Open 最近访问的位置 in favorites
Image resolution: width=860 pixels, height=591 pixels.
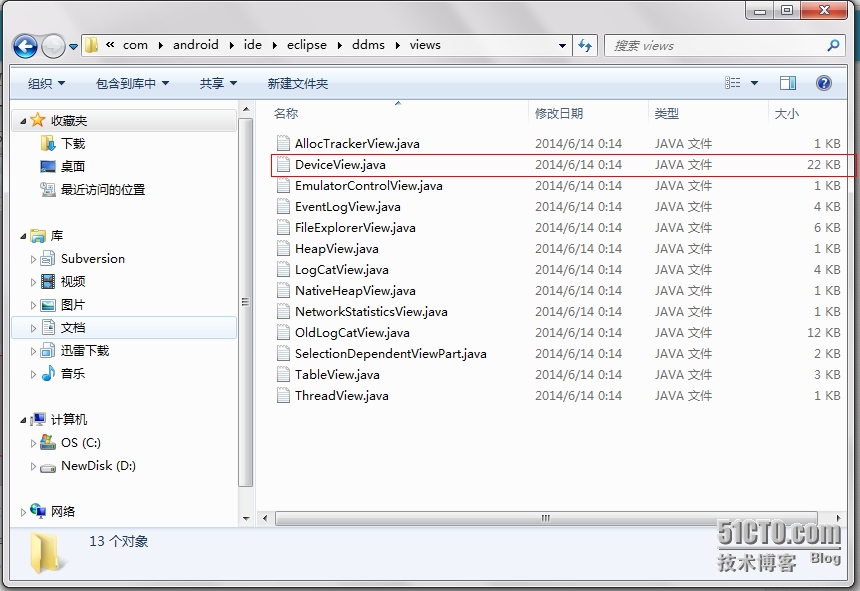(x=103, y=190)
